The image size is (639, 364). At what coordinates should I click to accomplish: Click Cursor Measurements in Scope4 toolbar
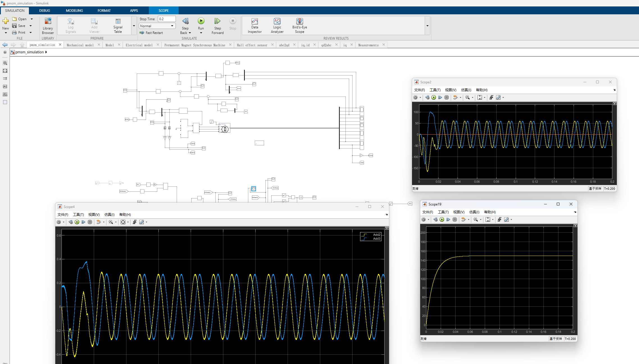pyautogui.click(x=142, y=222)
